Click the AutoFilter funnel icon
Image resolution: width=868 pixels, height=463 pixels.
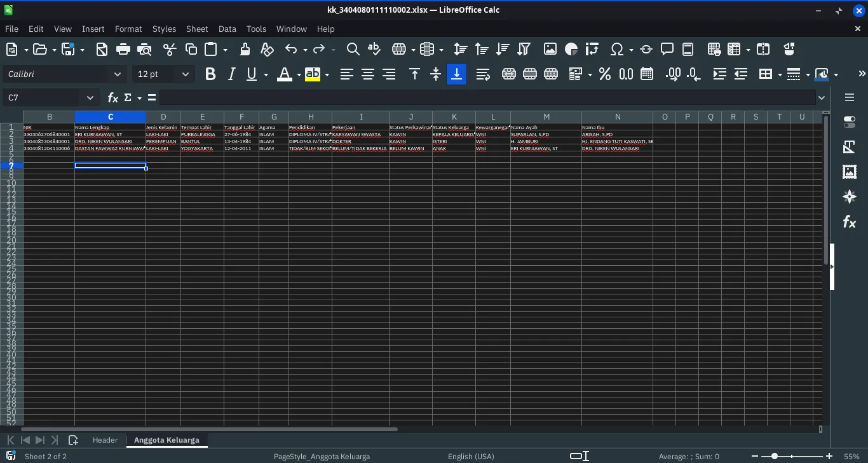tap(524, 49)
